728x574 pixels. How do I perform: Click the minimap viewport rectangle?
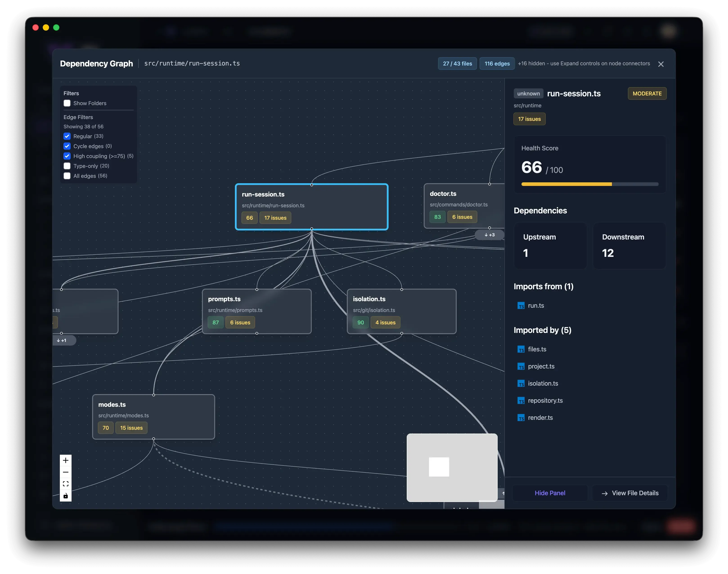(439, 467)
